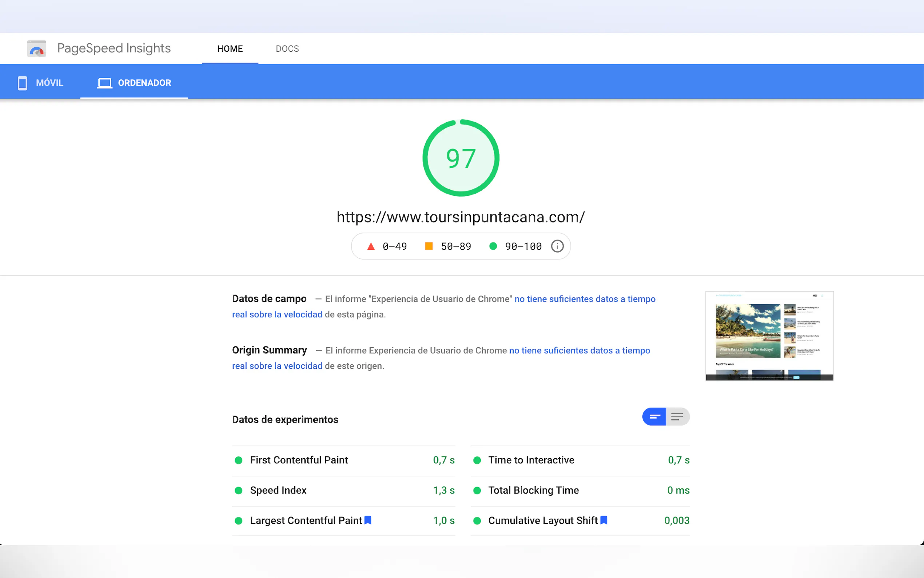Click the Origin Summary insufficient data link
924x578 pixels.
579,351
